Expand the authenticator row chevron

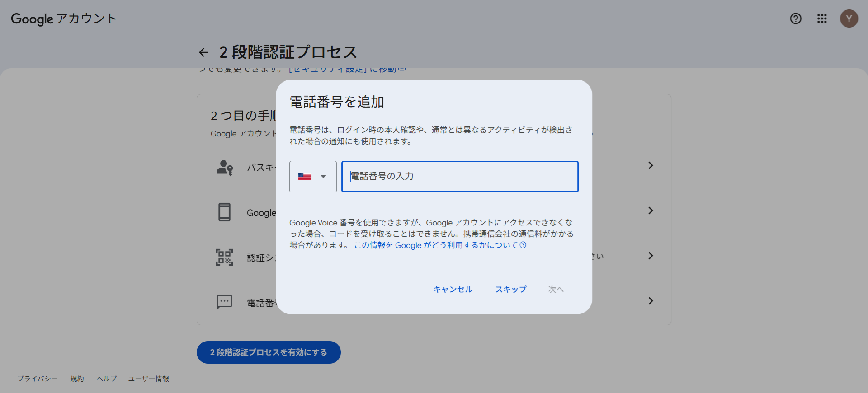[x=651, y=256]
